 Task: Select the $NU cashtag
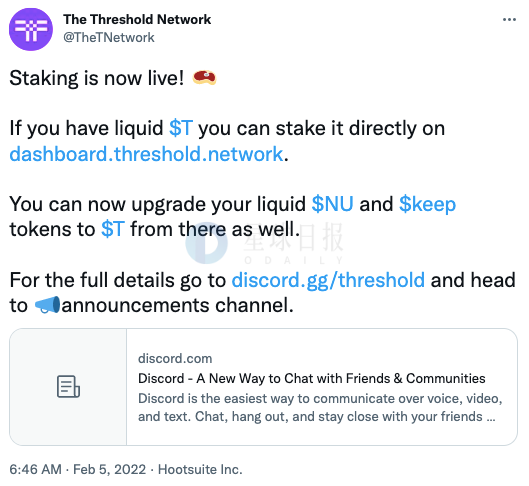point(332,204)
